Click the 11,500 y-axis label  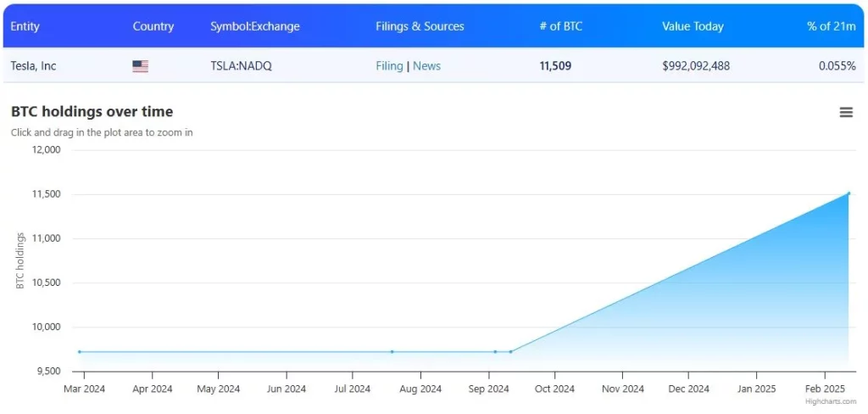pos(46,194)
